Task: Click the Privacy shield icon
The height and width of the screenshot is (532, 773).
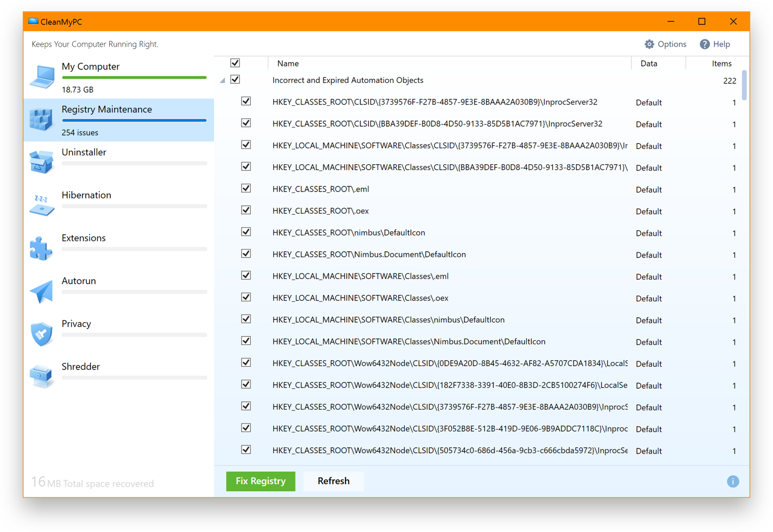Action: (41, 334)
